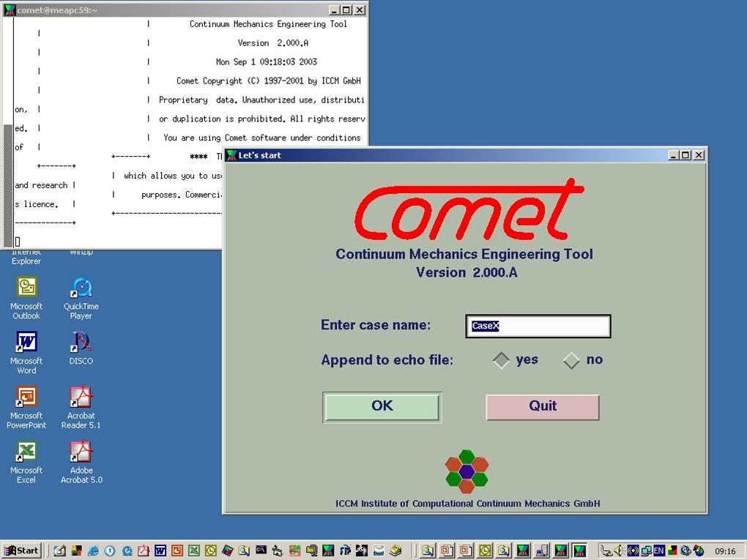Screen dimensions: 747x560
Task: Click the yellow telephone quick launch icon
Action: pos(395,551)
